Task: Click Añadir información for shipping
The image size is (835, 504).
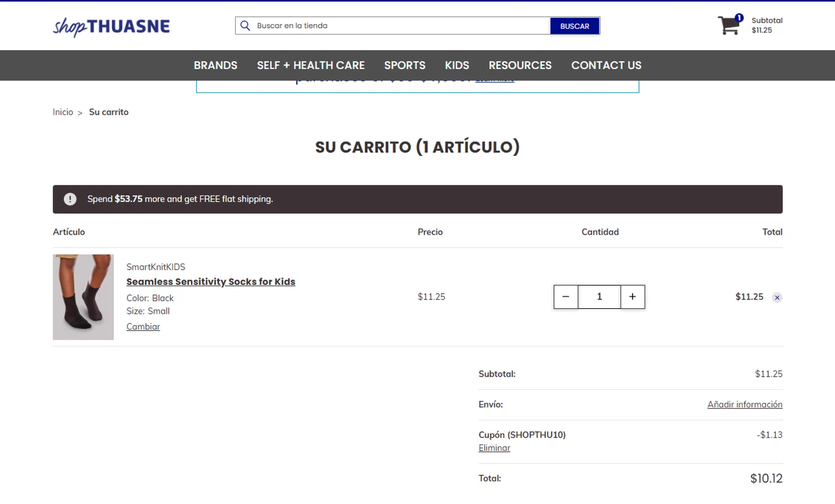Action: 745,404
